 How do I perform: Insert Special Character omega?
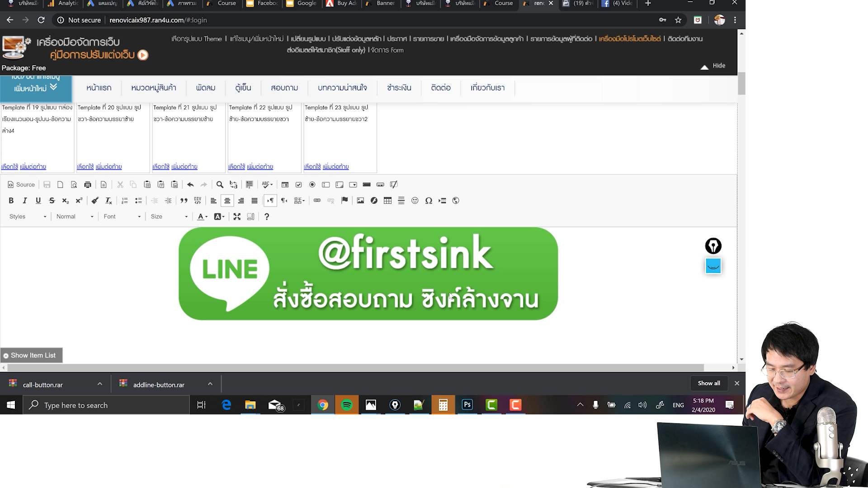(x=429, y=201)
